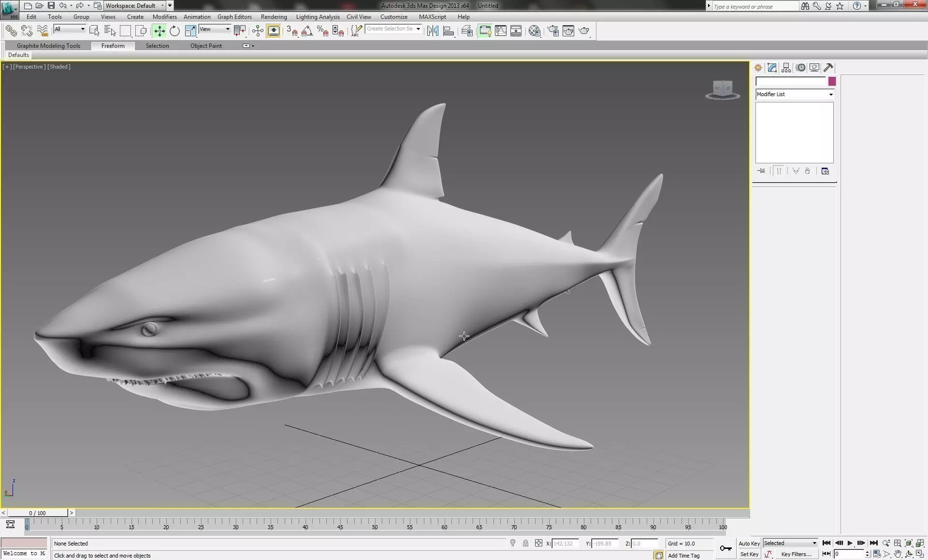Click the Defaults ribbon button
This screenshot has width=928, height=560.
tap(18, 55)
